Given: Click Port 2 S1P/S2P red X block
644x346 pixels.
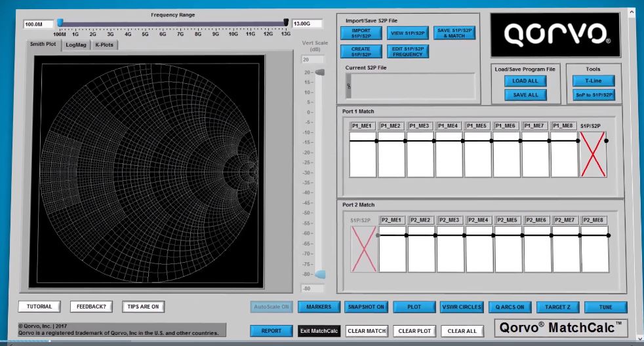Looking at the screenshot, I should (364, 249).
